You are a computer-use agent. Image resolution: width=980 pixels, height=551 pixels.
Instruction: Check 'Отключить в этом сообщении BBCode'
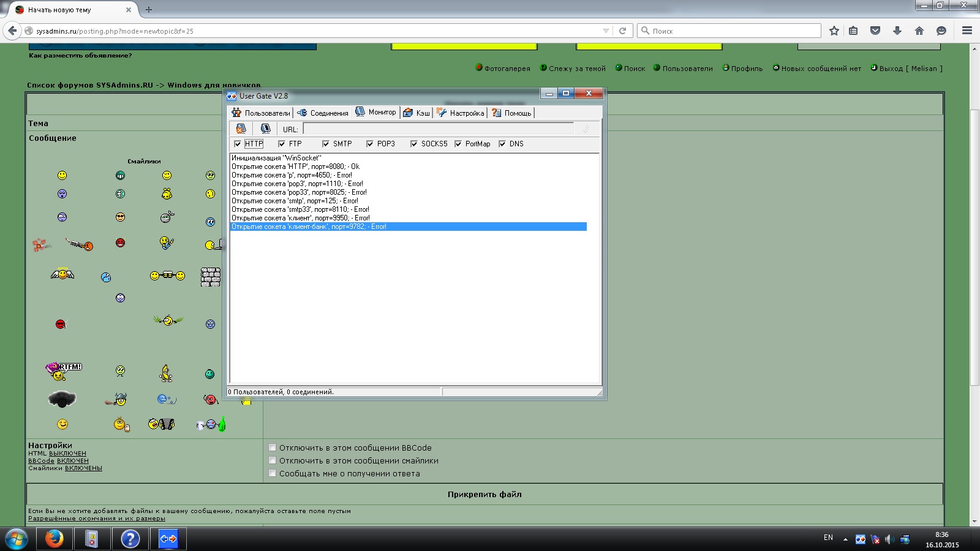pyautogui.click(x=273, y=448)
